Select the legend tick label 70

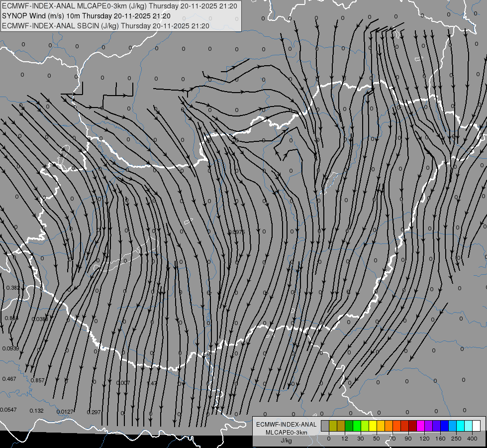tap(392, 439)
